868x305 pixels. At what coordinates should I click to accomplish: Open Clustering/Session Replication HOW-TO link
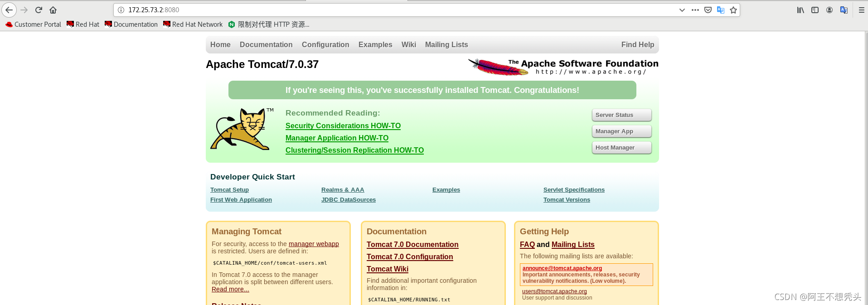[354, 150]
